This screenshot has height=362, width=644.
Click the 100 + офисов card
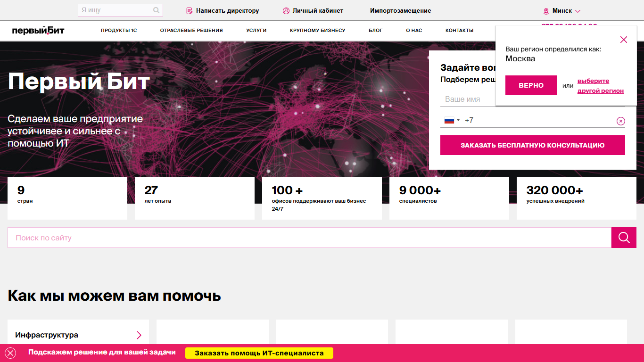pos(322,198)
